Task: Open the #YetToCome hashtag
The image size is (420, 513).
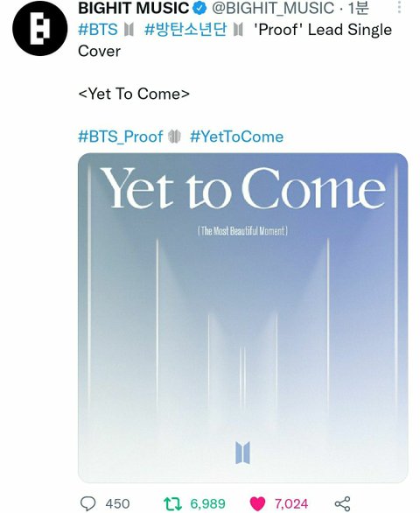Action: pos(236,137)
